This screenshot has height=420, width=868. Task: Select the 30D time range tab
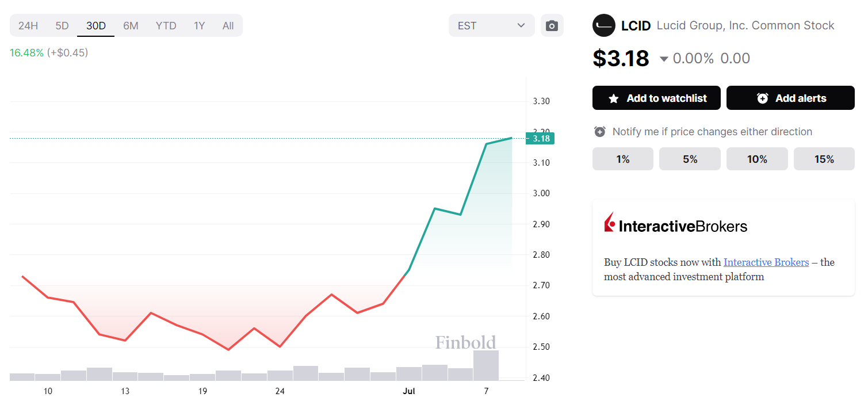[96, 25]
